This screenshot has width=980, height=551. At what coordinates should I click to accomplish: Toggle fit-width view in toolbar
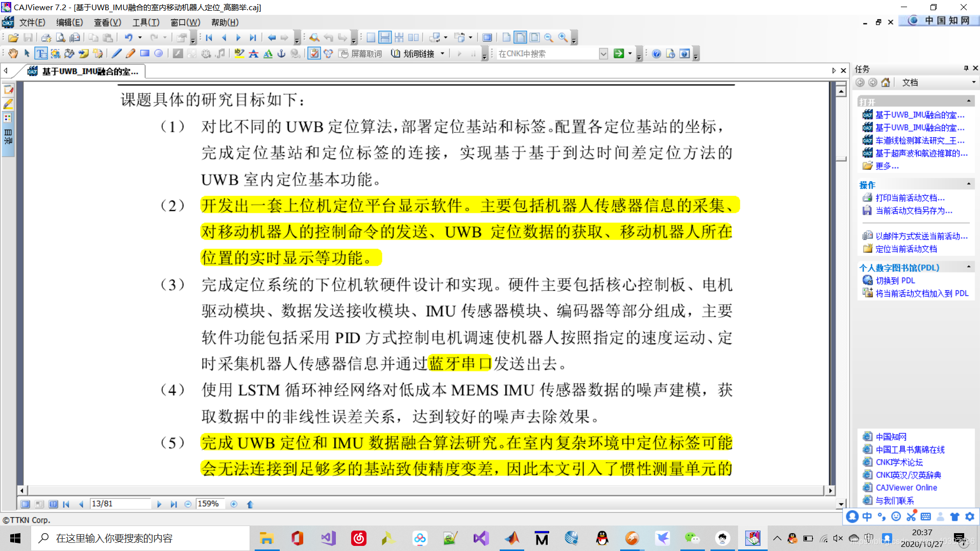520,37
